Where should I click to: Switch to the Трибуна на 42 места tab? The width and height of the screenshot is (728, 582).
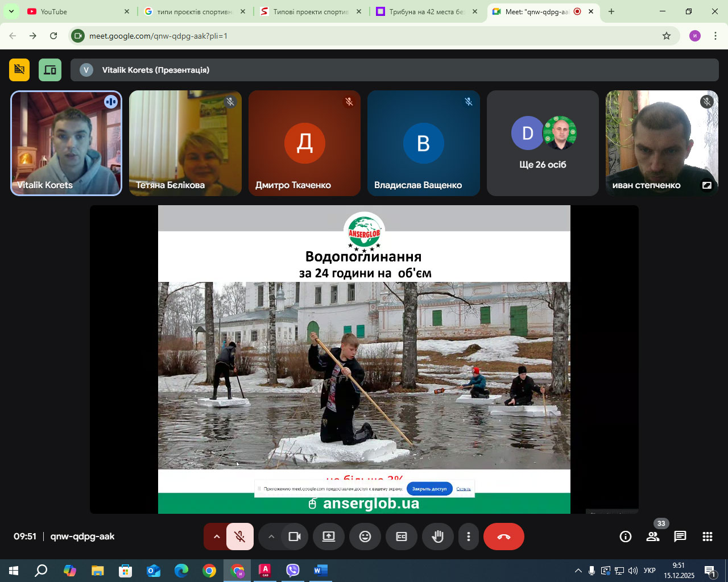pos(427,11)
